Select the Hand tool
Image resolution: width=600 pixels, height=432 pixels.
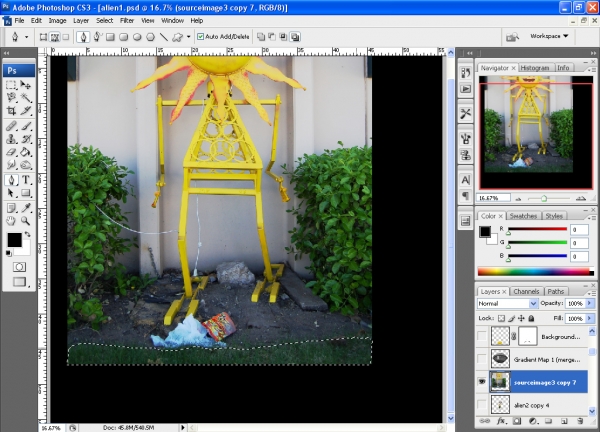pyautogui.click(x=11, y=221)
